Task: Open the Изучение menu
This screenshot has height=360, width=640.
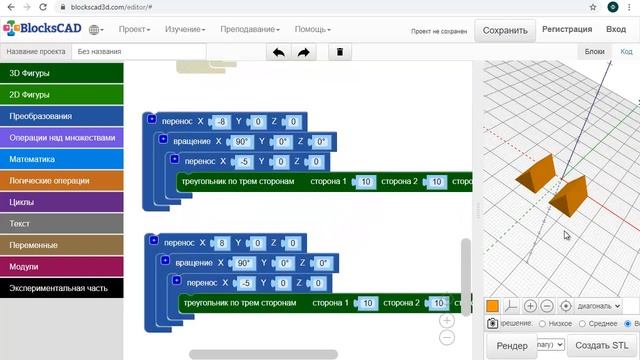Action: point(185,29)
